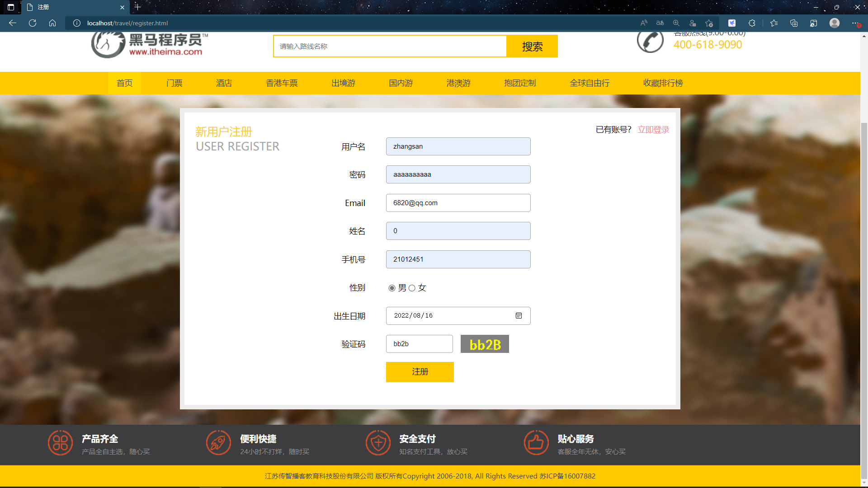Click the 立即登录 link

(653, 130)
